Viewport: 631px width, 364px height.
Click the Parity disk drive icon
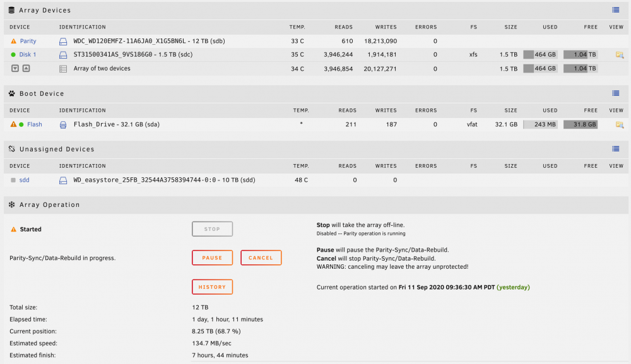(x=63, y=42)
